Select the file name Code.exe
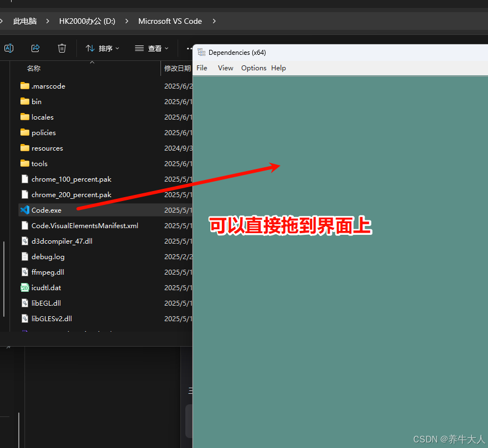This screenshot has height=448, width=488. point(46,210)
